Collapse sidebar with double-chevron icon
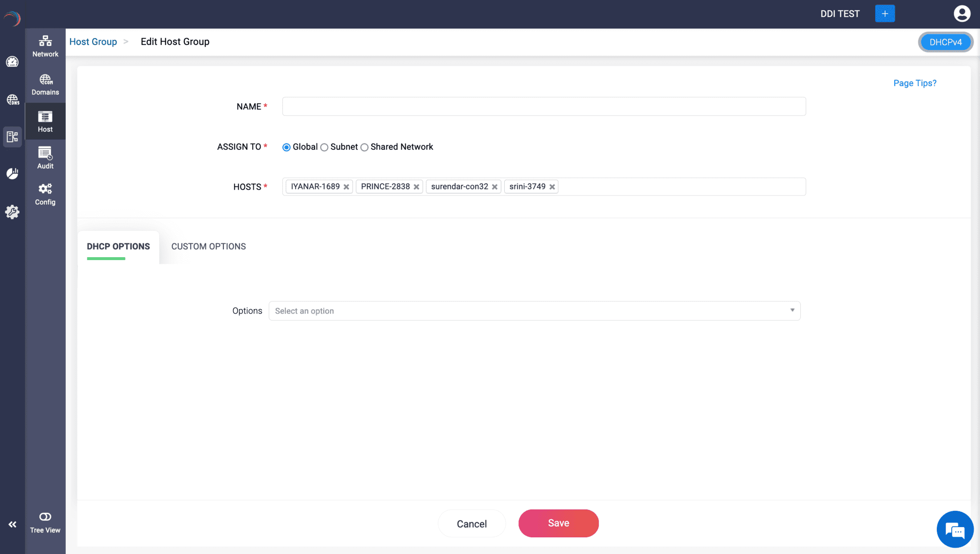980x554 pixels. click(12, 525)
